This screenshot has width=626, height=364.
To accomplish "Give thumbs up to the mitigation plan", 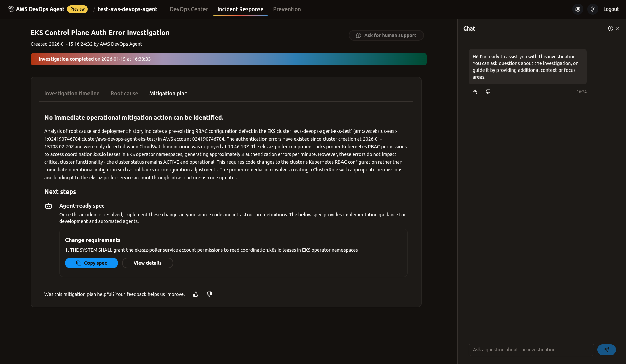I will point(196,294).
